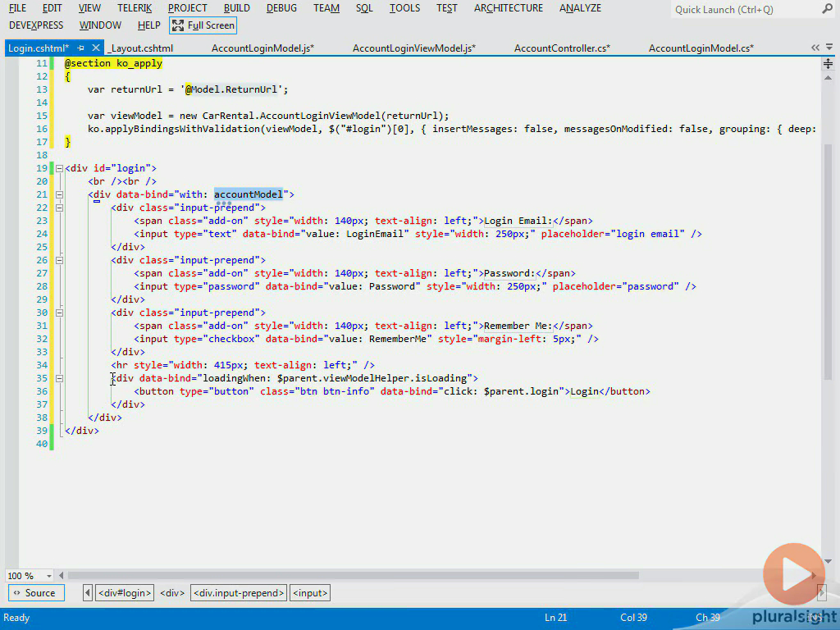840x630 pixels.
Task: Collapse the div id login block
Action: [x=59, y=168]
